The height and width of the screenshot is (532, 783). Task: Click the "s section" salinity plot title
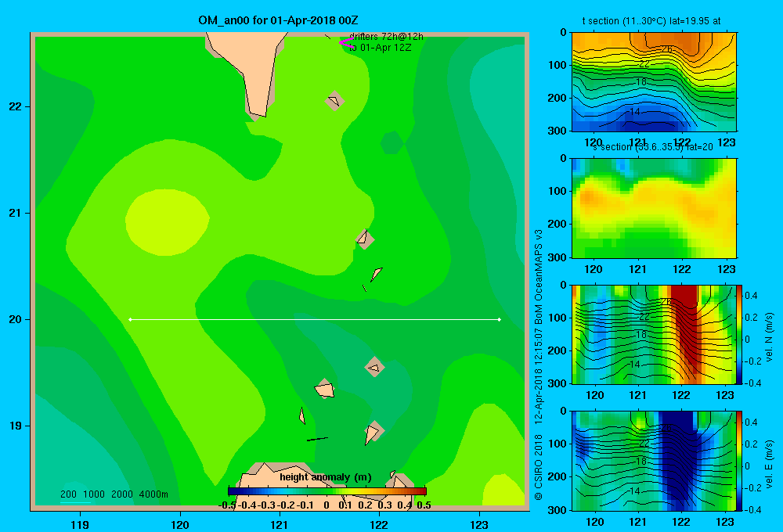tap(653, 147)
